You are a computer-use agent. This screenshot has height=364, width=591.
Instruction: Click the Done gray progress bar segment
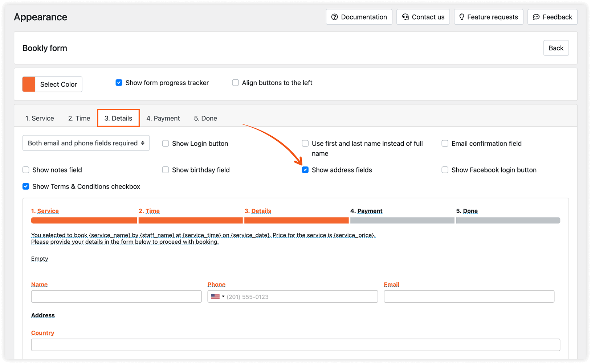pyautogui.click(x=508, y=220)
